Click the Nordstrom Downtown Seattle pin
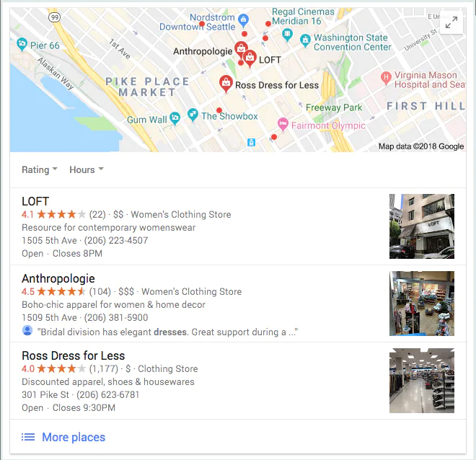476x460 pixels. pos(243,20)
